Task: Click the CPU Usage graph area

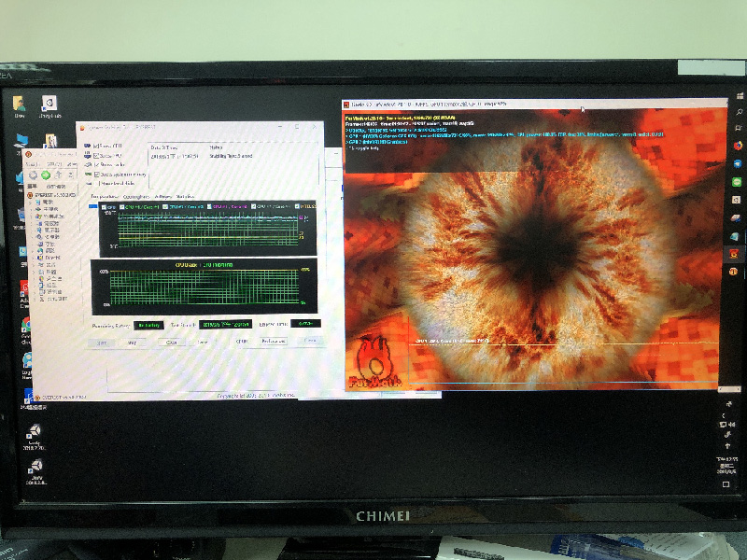Action: coord(204,287)
